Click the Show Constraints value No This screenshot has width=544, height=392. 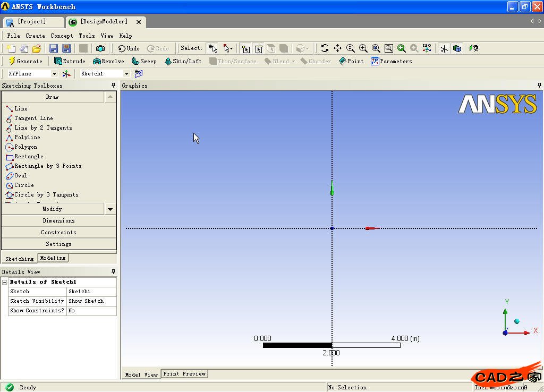(91, 311)
